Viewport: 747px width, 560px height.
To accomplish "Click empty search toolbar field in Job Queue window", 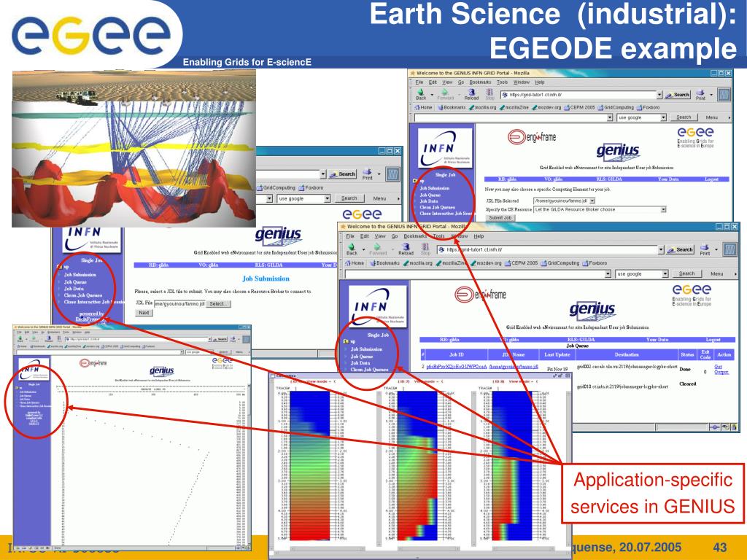I will click(x=474, y=274).
